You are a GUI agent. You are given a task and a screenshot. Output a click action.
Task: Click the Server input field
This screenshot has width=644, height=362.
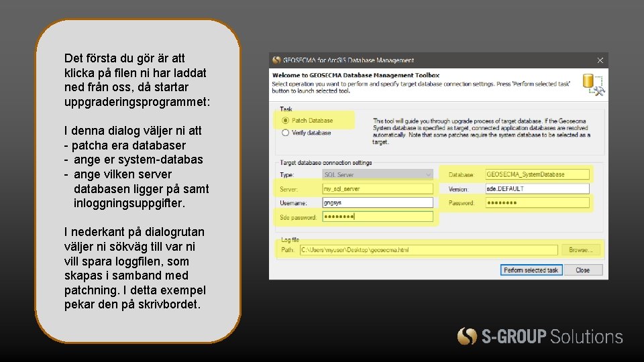(x=378, y=189)
